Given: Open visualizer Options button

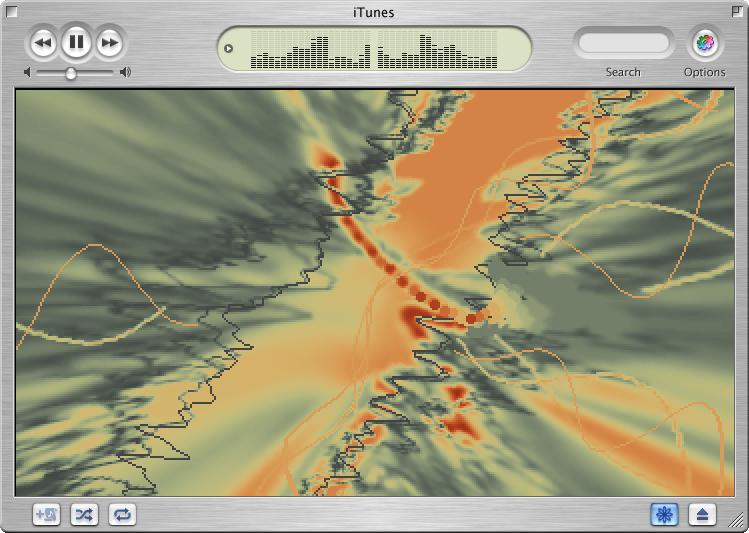Looking at the screenshot, I should pos(705,43).
